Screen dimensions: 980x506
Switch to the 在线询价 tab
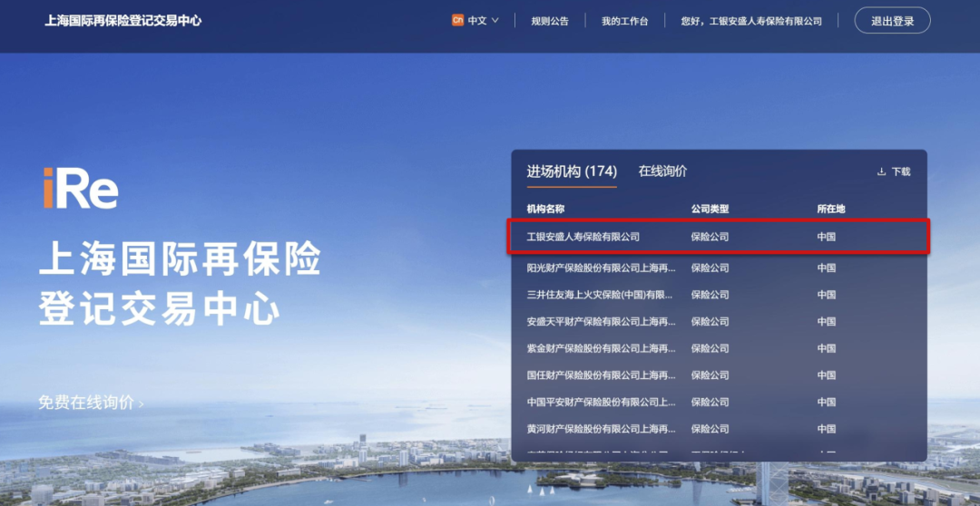[x=662, y=171]
